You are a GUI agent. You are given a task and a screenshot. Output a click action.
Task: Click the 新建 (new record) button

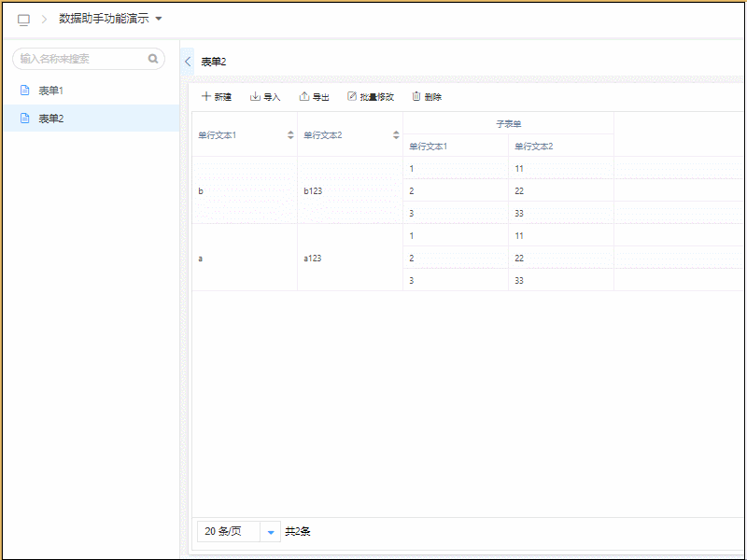pos(217,97)
